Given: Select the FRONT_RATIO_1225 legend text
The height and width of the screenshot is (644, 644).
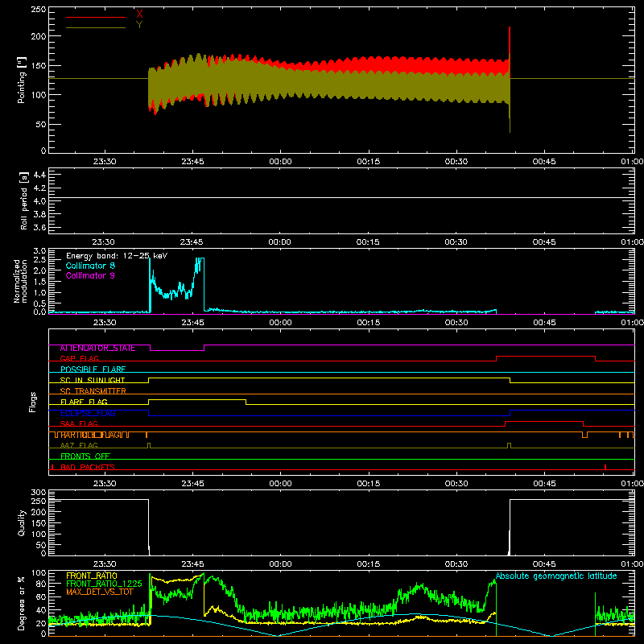Looking at the screenshot, I should click(x=104, y=584).
